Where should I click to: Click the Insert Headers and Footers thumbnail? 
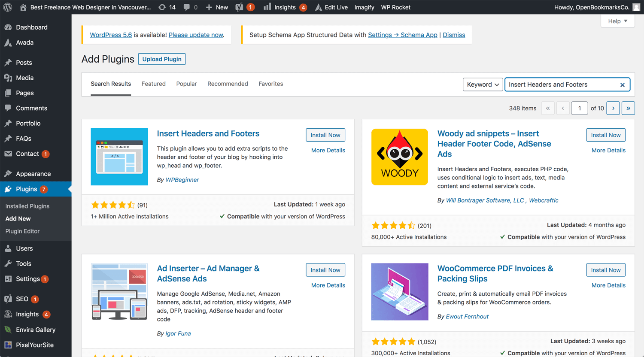[119, 157]
